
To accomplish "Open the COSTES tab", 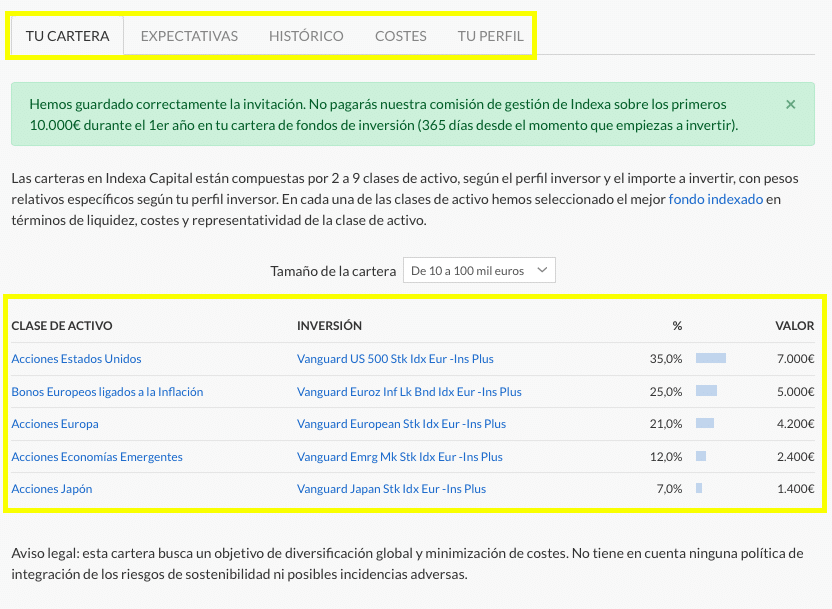I will point(401,36).
